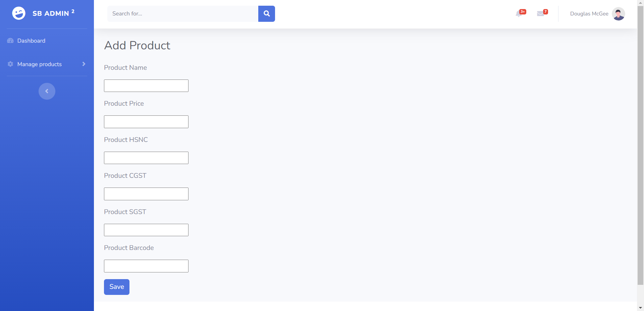Click the SB Admin logo icon
Viewport: 644px width, 311px height.
[18, 13]
